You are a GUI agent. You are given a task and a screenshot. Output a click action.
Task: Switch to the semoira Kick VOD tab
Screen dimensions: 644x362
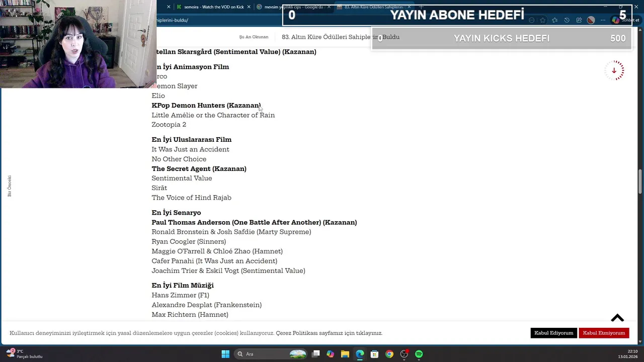pyautogui.click(x=213, y=7)
